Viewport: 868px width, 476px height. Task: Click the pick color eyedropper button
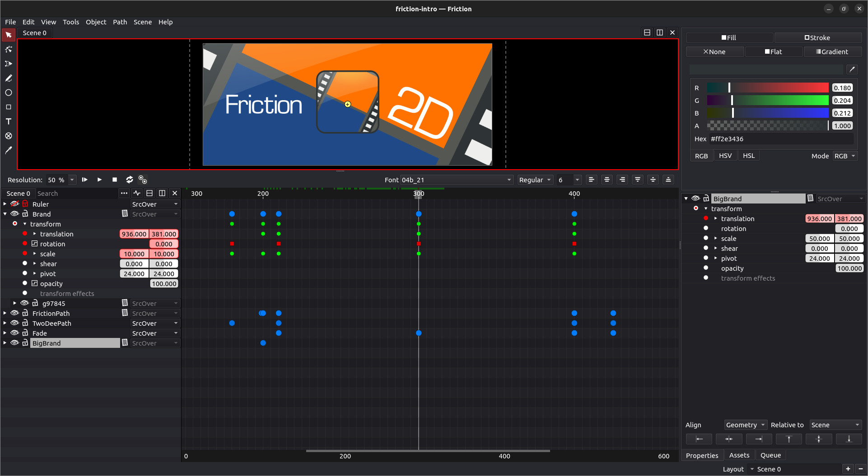852,69
